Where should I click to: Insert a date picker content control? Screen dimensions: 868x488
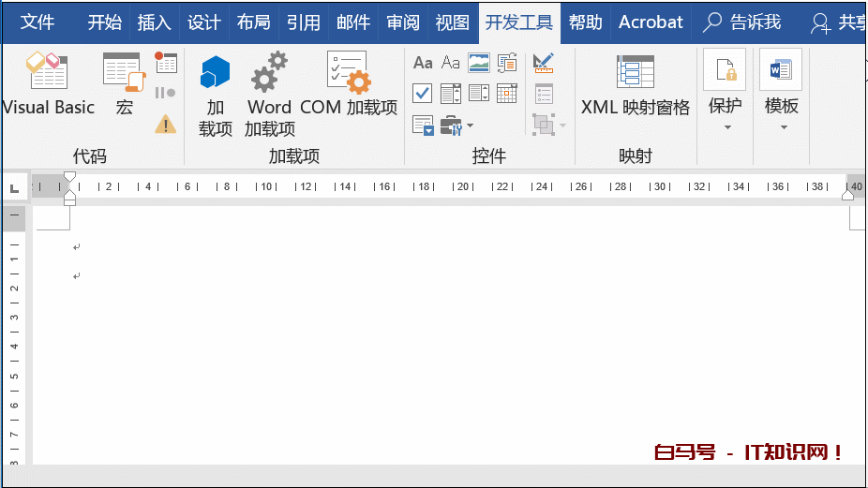coord(507,93)
